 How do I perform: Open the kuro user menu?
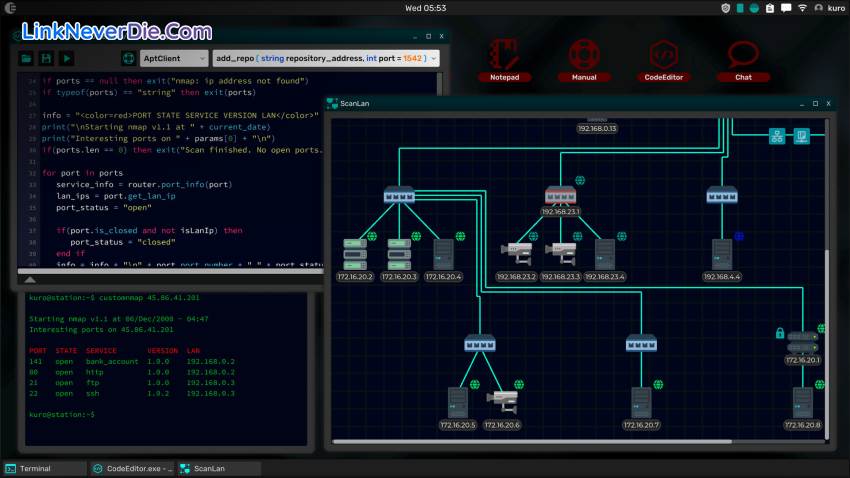click(x=828, y=8)
